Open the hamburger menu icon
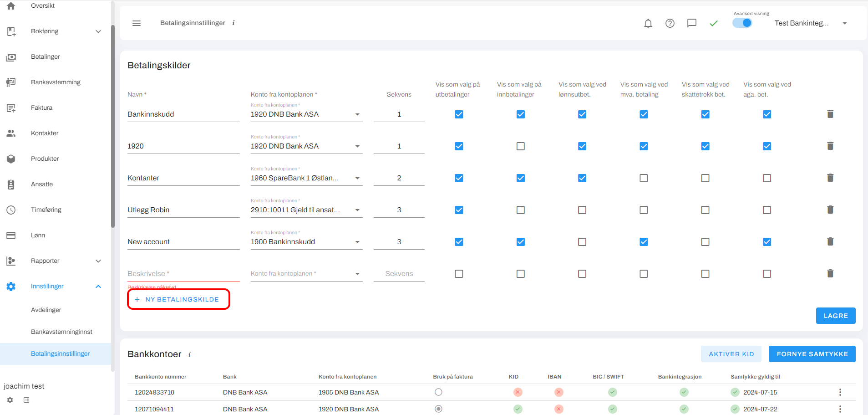868x415 pixels. pos(137,23)
